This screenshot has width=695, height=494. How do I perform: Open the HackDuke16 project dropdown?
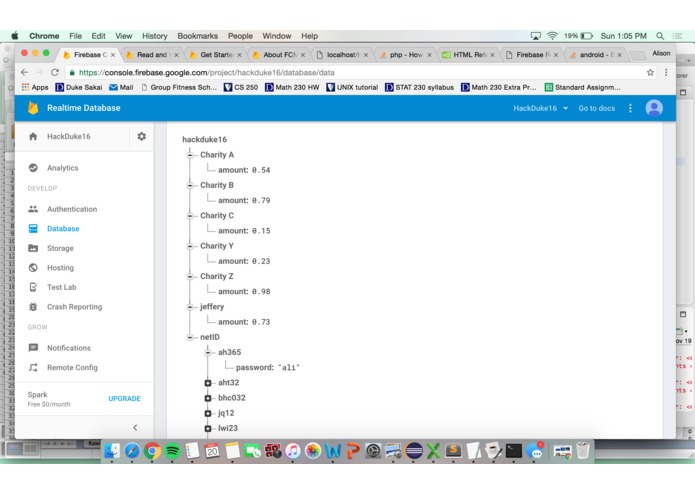pos(540,108)
